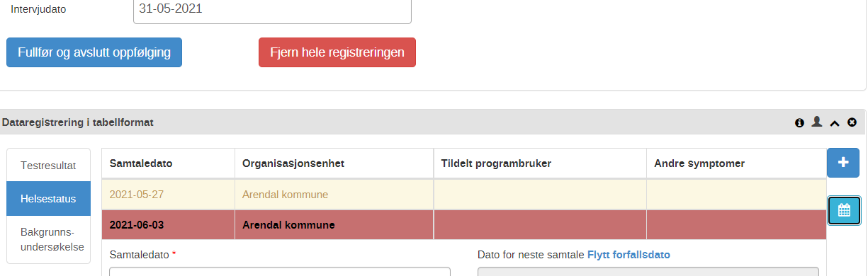Viewport: 868px width, 276px height.
Task: Sort by Samtaledato column header
Action: coord(141,163)
